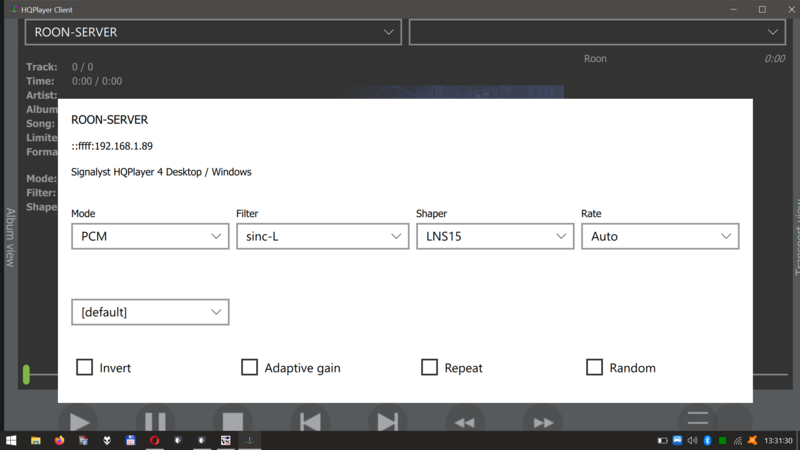Turn on the Random checkbox

point(594,367)
